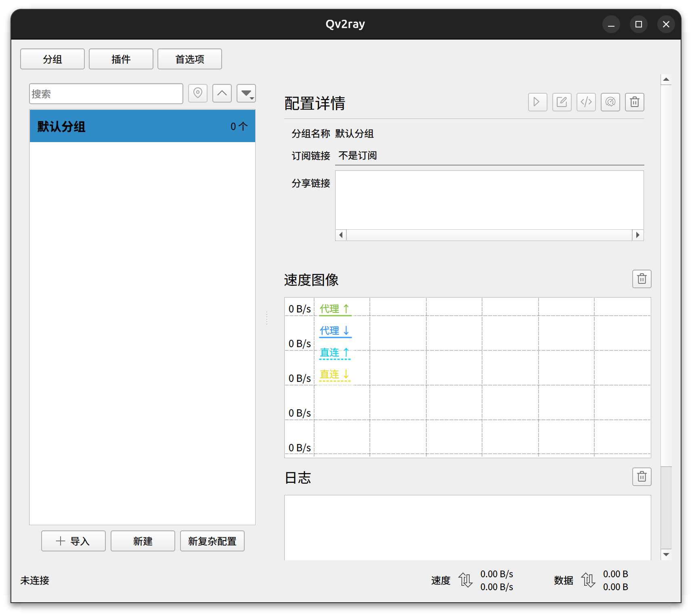Click the share link box left scroll arrow
The height and width of the screenshot is (616, 692).
(x=341, y=235)
